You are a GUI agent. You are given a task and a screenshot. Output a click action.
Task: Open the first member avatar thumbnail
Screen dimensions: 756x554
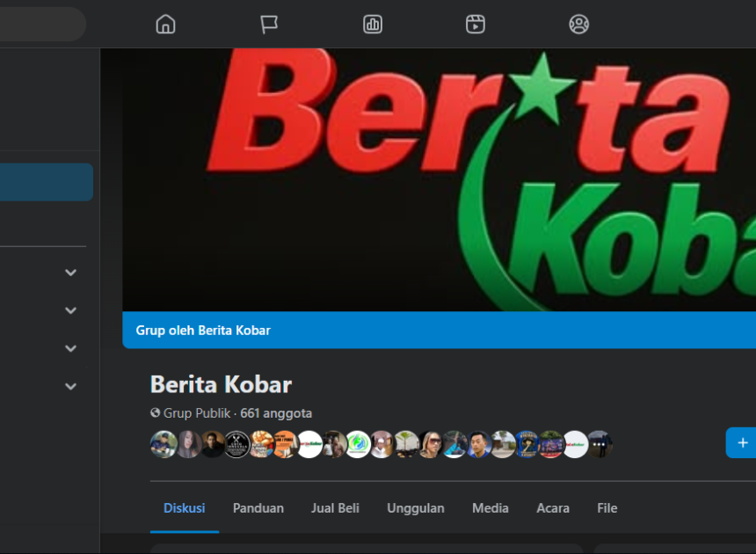click(x=163, y=444)
